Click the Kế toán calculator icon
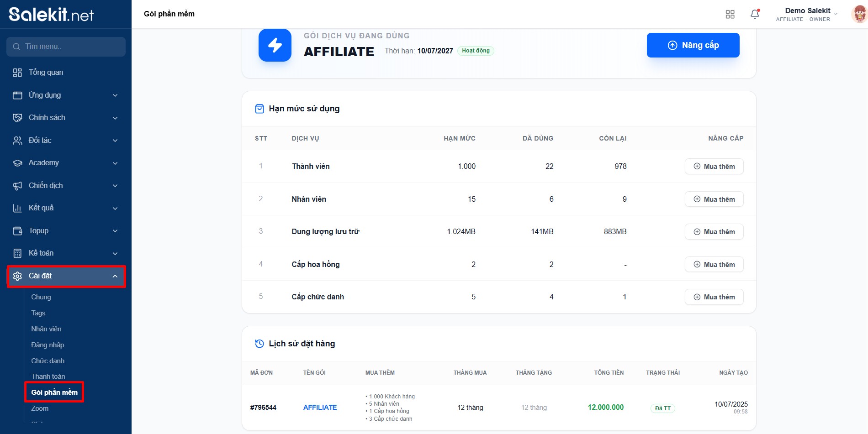This screenshot has width=868, height=434. click(x=17, y=253)
